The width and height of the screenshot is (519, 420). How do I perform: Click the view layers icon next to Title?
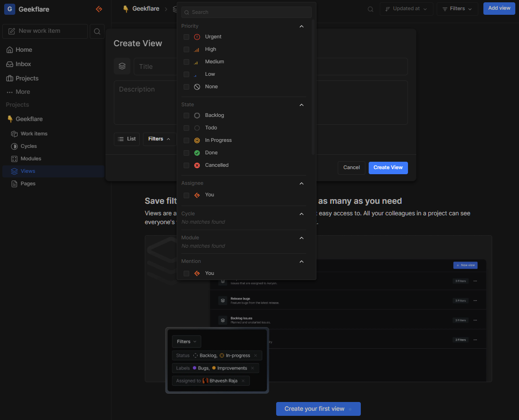(122, 66)
